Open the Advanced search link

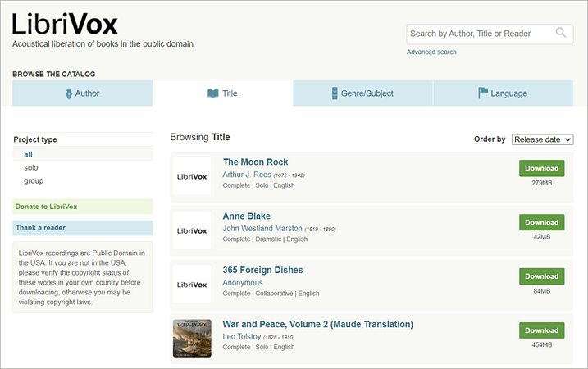click(431, 52)
